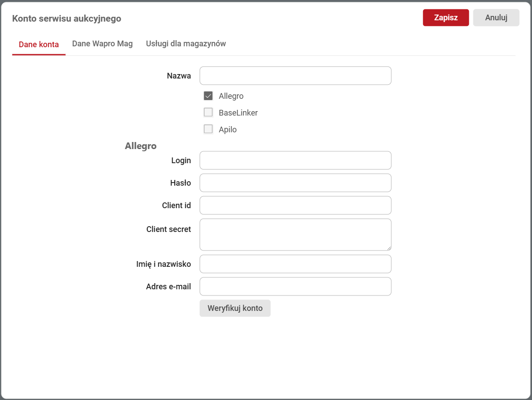Click into the Login input field
The image size is (532, 400).
(x=295, y=161)
